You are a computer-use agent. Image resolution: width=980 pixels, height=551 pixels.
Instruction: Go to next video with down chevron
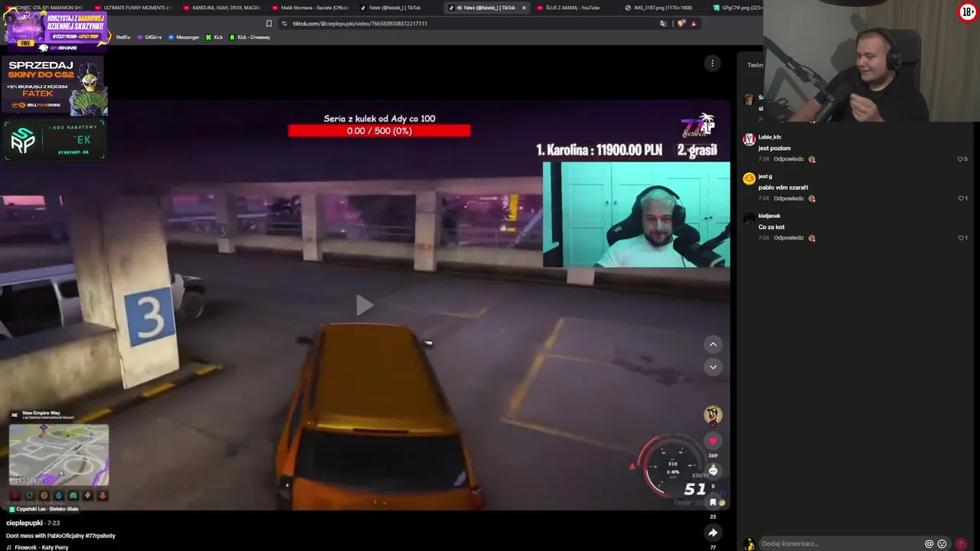click(713, 367)
